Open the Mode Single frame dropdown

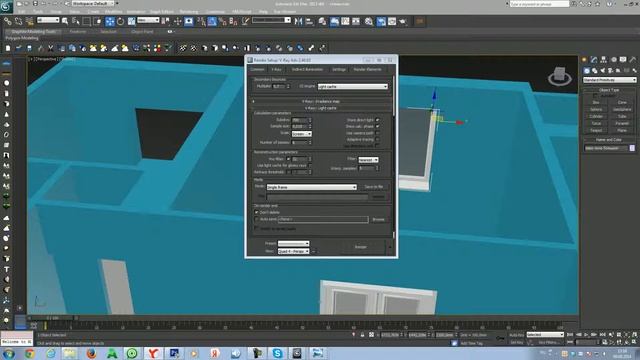(x=311, y=187)
